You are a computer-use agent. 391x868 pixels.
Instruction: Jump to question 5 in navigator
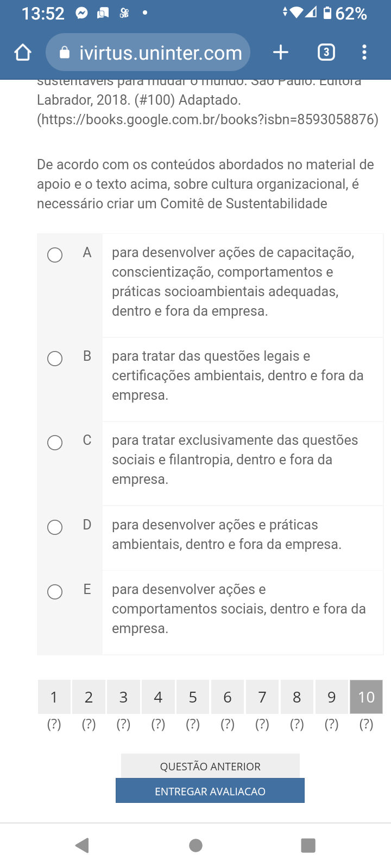pos(193,697)
